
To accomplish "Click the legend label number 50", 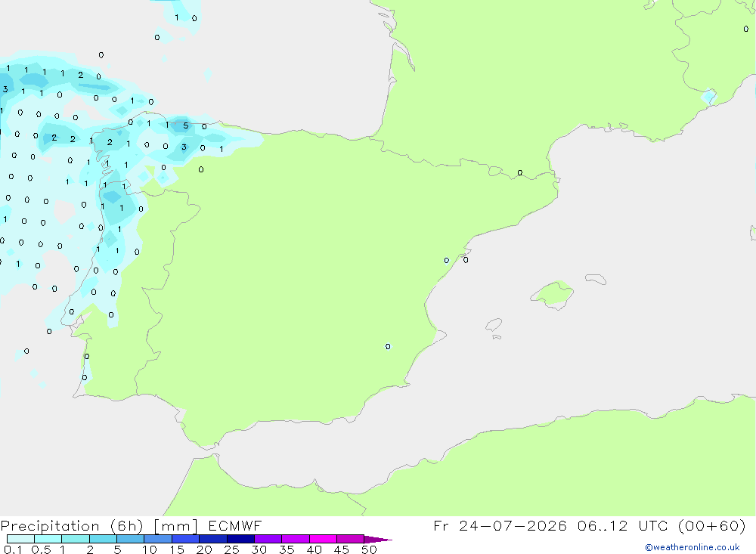I will point(369,549).
